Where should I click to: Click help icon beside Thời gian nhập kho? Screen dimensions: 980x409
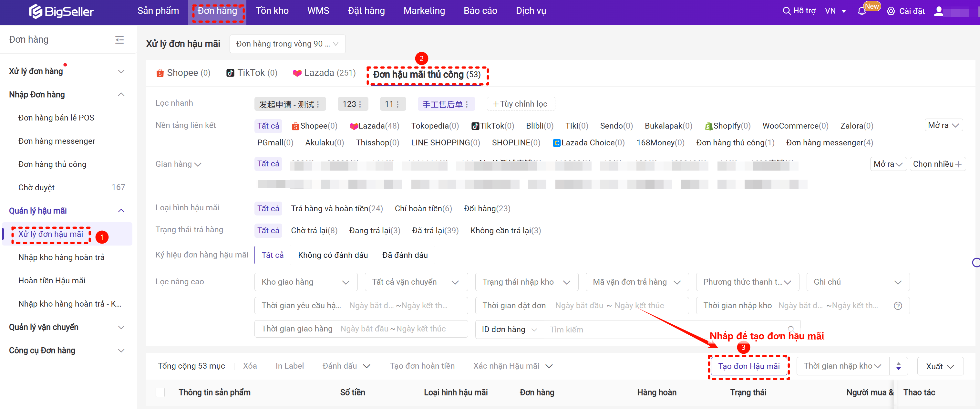point(898,306)
